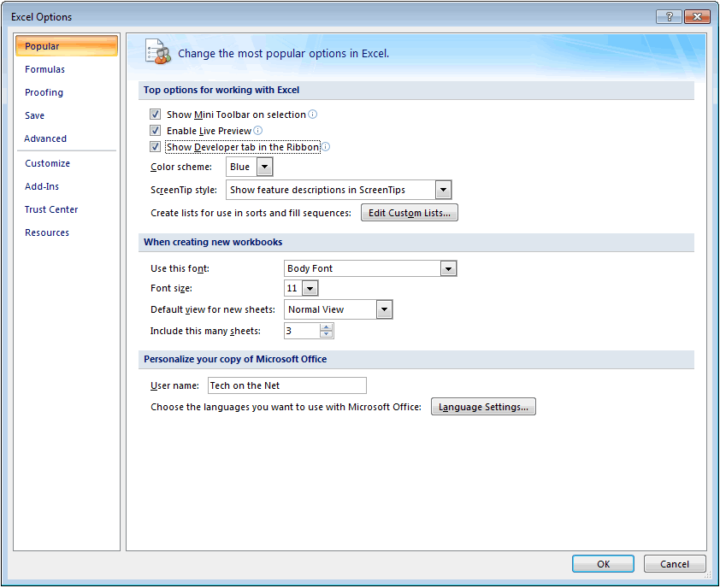Open the Font size dropdown
This screenshot has height=588, width=720.
click(x=310, y=288)
